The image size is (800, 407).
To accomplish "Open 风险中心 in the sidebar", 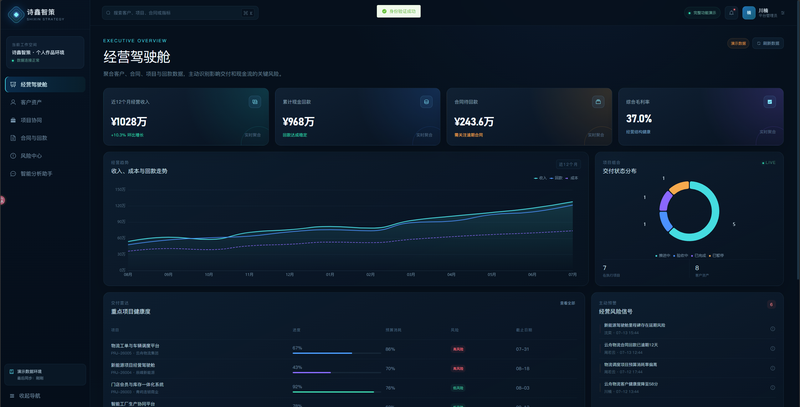I will pyautogui.click(x=45, y=156).
